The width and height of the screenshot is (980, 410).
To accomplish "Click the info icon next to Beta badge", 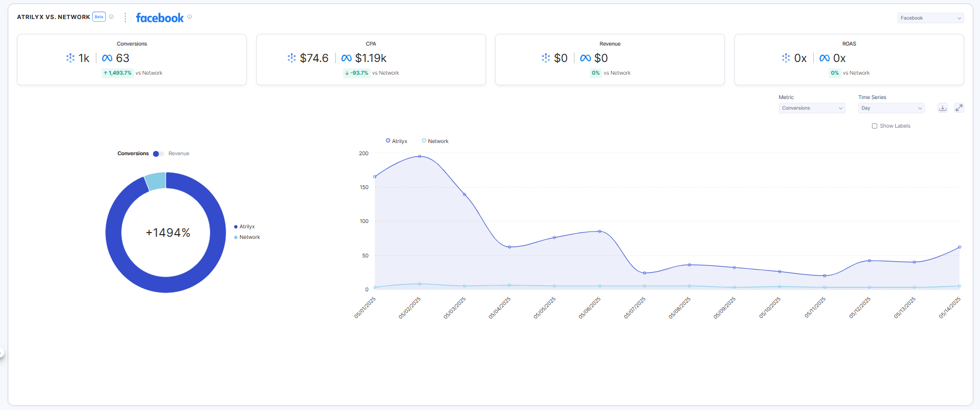I will [111, 17].
